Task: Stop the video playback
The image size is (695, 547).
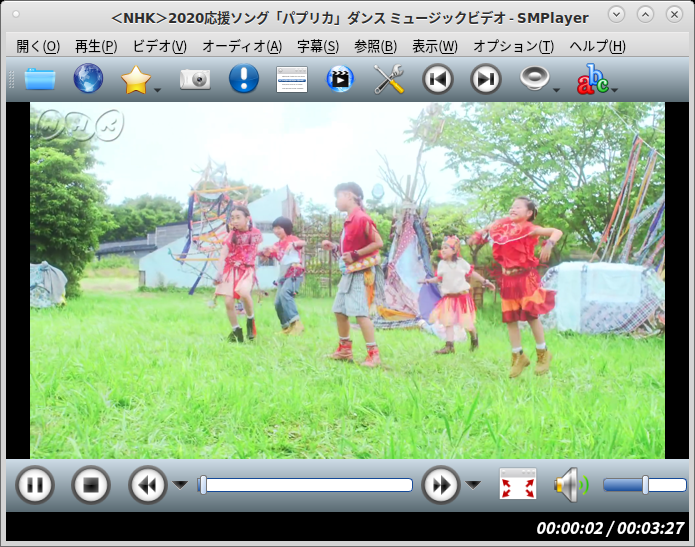Action: pos(91,485)
